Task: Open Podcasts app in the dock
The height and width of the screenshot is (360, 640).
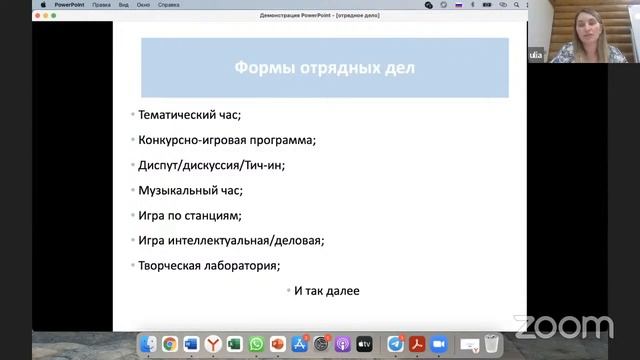Action: [x=342, y=344]
